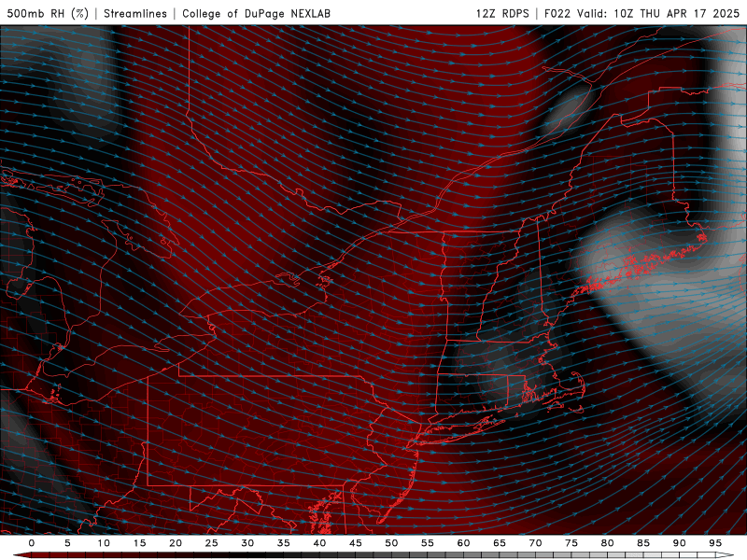Viewport: 747px width, 560px height.
Task: Click the colorbar label "5"
Action: tap(67, 543)
